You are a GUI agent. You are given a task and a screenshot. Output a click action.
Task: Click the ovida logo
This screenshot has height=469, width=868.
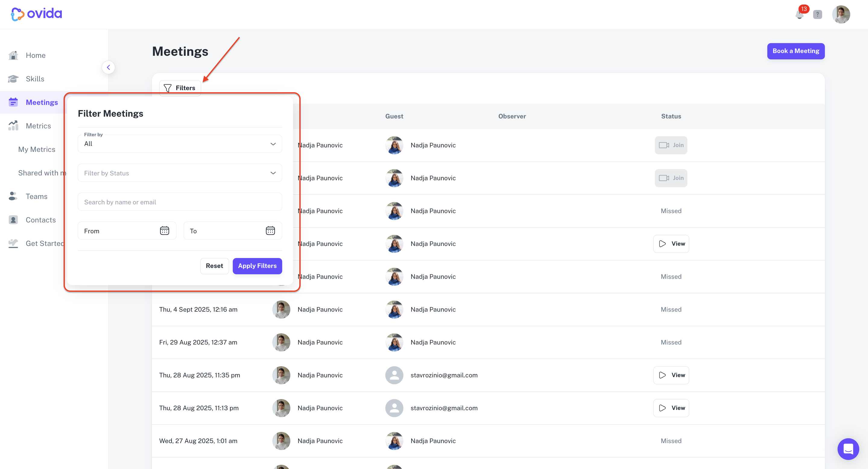[36, 14]
